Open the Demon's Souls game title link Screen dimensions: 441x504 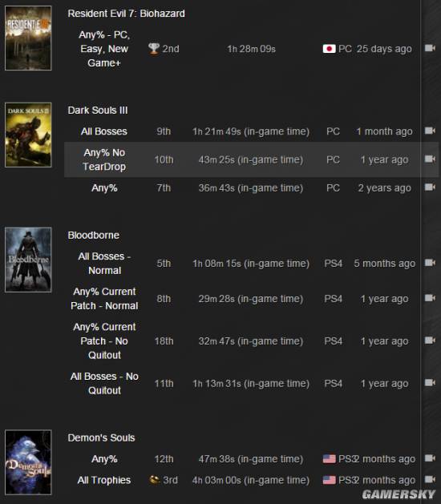point(101,437)
